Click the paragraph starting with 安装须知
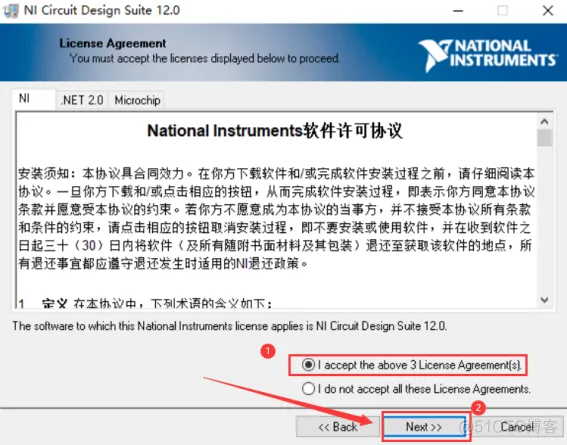Viewport: 567px width, 445px height. pos(276,218)
